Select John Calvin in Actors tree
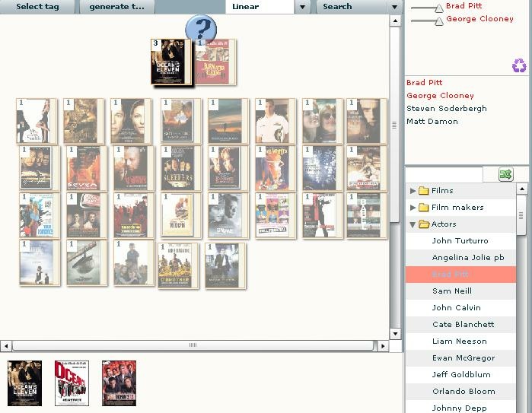Screen dimensions: 532x413 tap(460, 307)
